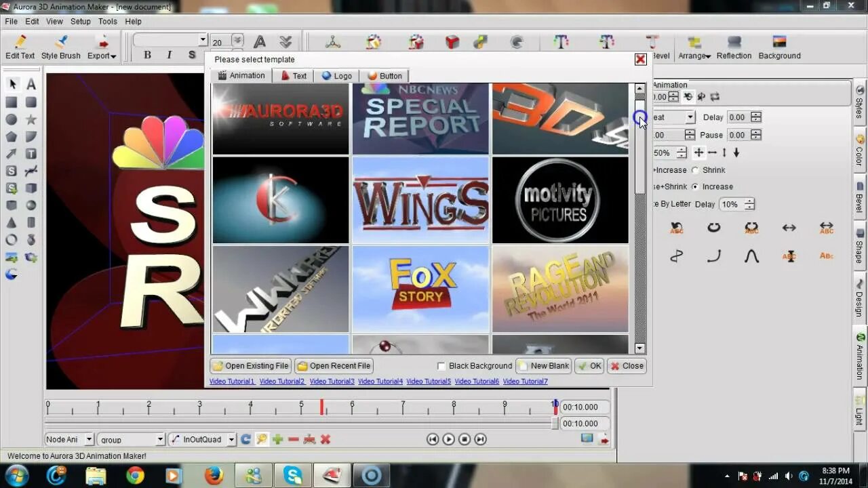
Task: Click the Open Existing File button
Action: point(250,366)
